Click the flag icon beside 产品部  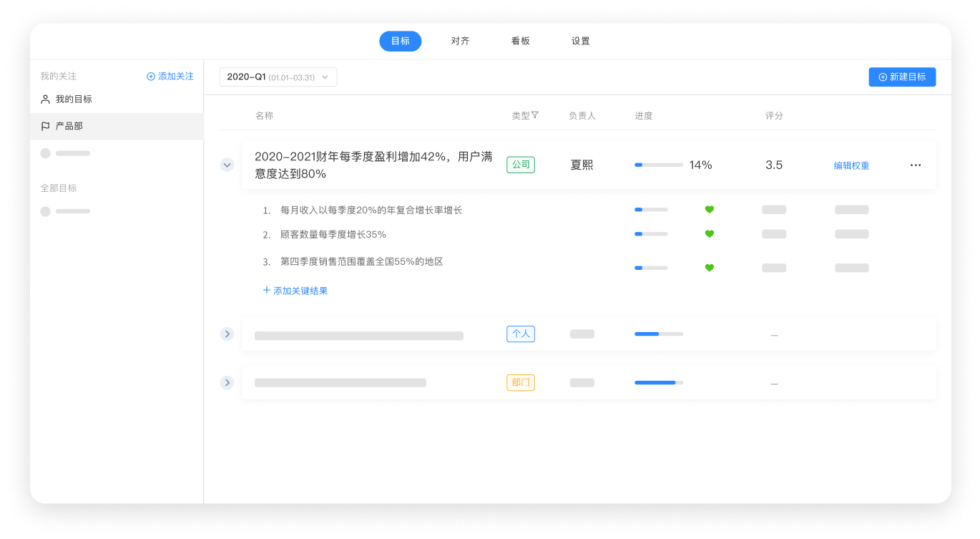click(x=44, y=126)
